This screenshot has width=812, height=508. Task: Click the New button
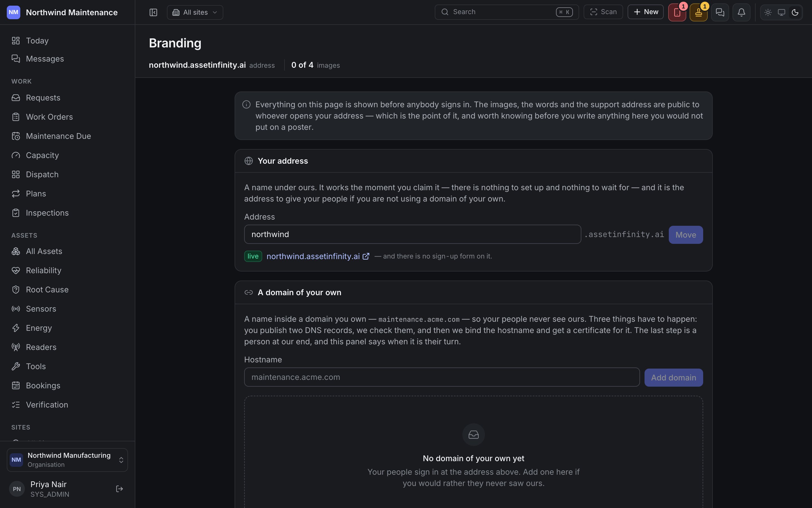tap(645, 12)
